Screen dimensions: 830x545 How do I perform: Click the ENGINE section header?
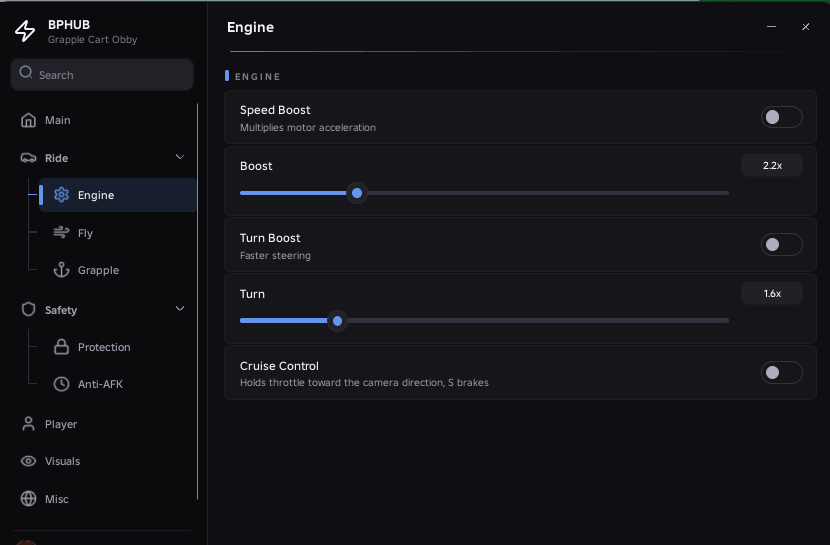[x=257, y=77]
